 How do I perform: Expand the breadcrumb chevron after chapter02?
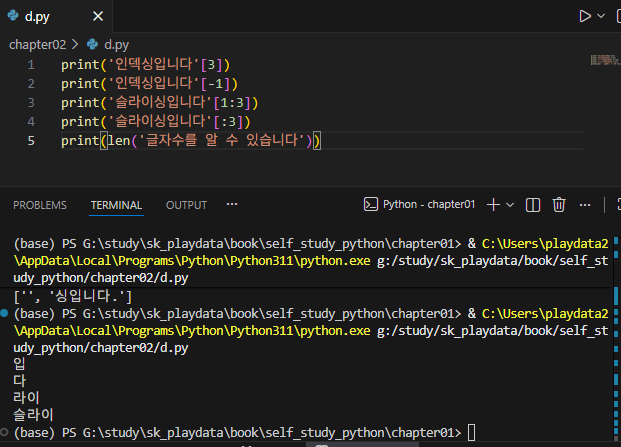pyautogui.click(x=75, y=44)
